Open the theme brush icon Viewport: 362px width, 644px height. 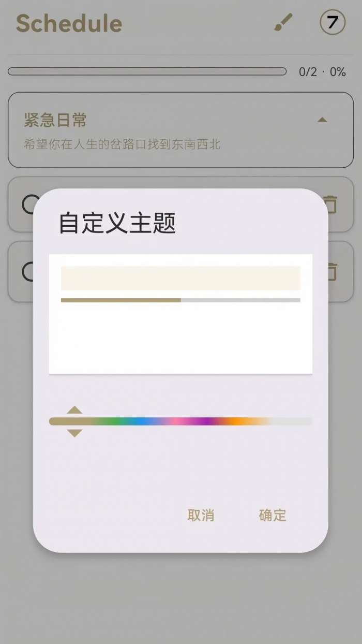(283, 22)
